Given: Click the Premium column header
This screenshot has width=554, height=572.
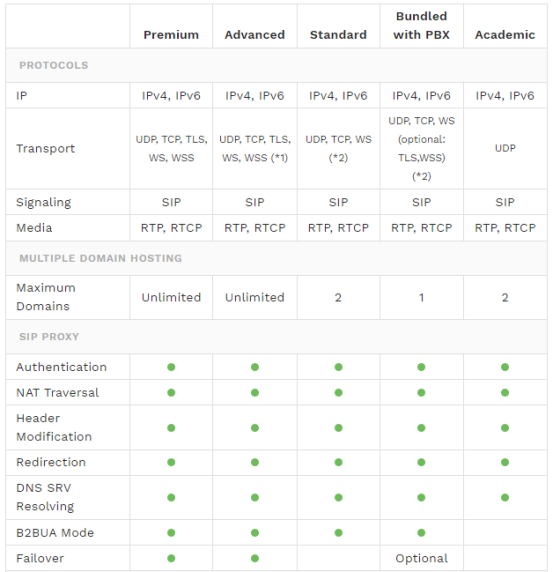Looking at the screenshot, I should [x=171, y=35].
